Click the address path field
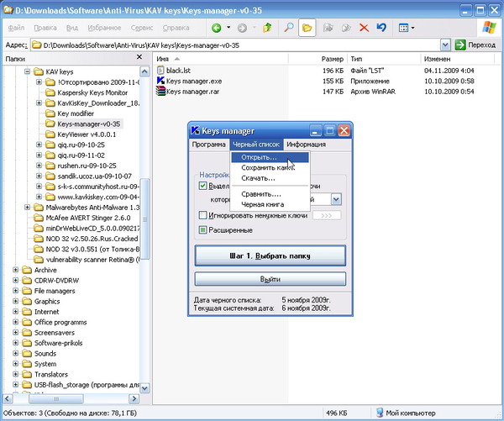The width and height of the screenshot is (504, 421). 236,45
